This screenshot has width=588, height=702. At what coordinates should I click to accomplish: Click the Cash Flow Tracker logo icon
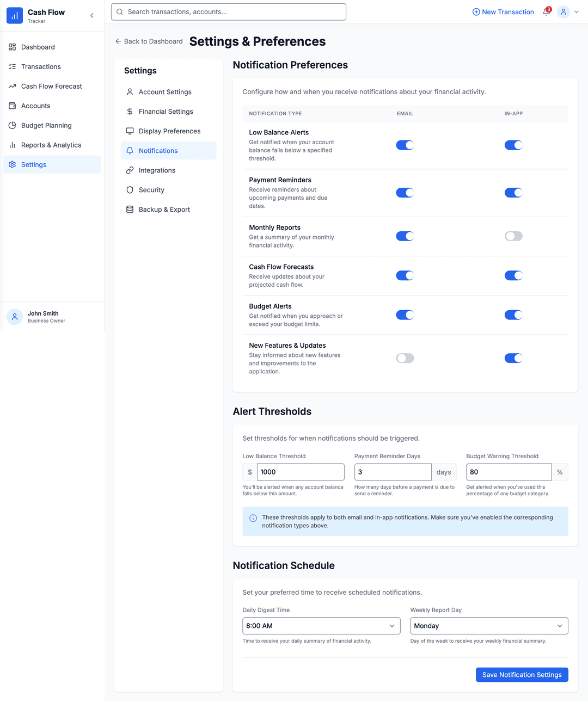pyautogui.click(x=15, y=16)
